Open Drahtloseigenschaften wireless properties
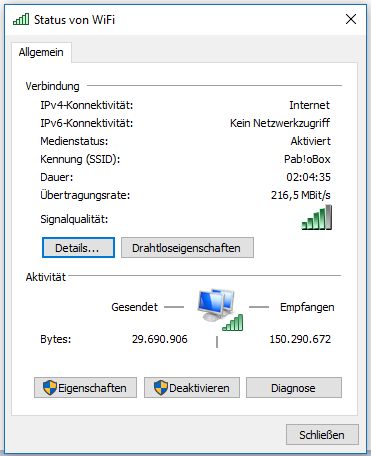 click(187, 248)
